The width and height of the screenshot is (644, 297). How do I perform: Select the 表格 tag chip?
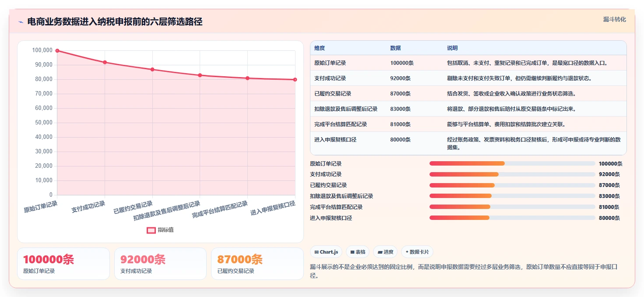tap(358, 252)
